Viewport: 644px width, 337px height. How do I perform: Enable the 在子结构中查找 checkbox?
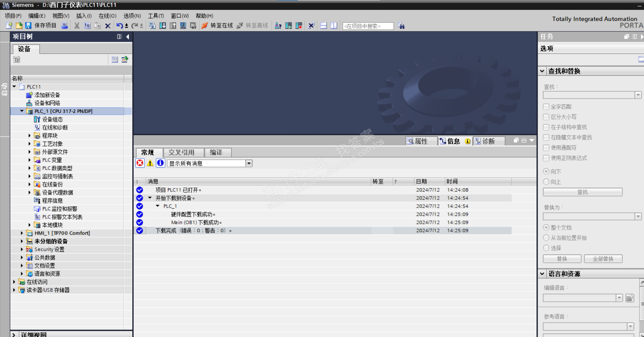pos(546,127)
